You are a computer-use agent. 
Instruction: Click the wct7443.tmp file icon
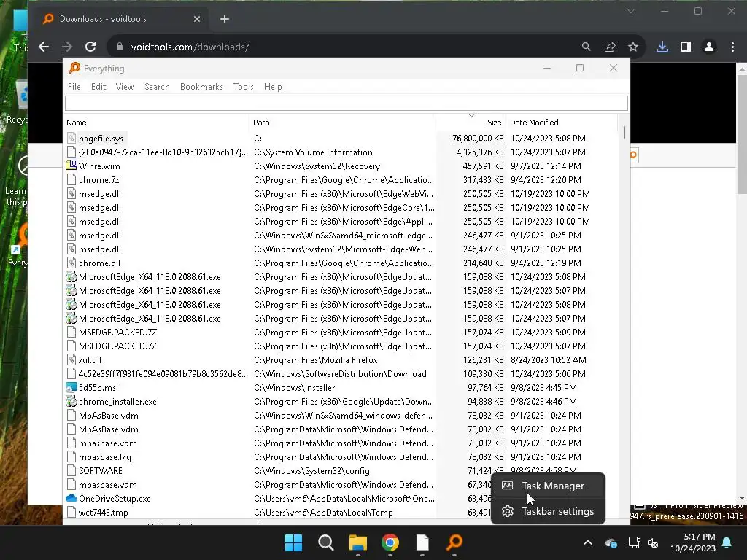pos(71,513)
